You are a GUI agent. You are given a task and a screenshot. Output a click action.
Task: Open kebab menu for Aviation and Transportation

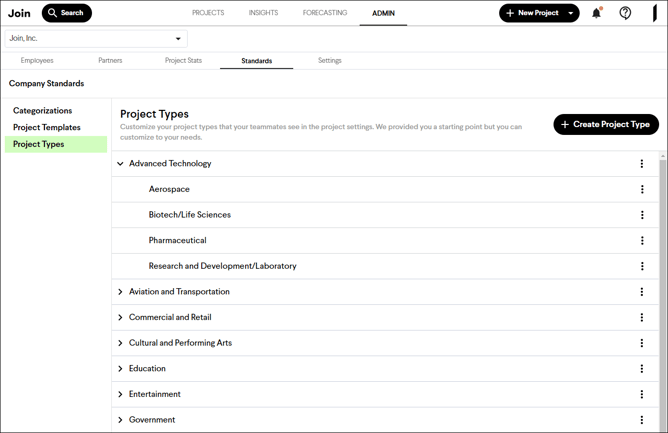point(642,292)
